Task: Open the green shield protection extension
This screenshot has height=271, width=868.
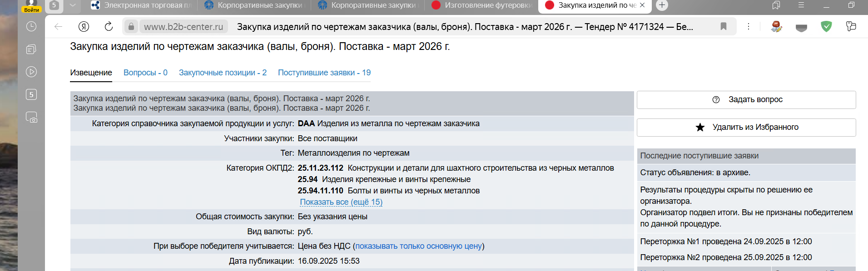Action: [827, 27]
